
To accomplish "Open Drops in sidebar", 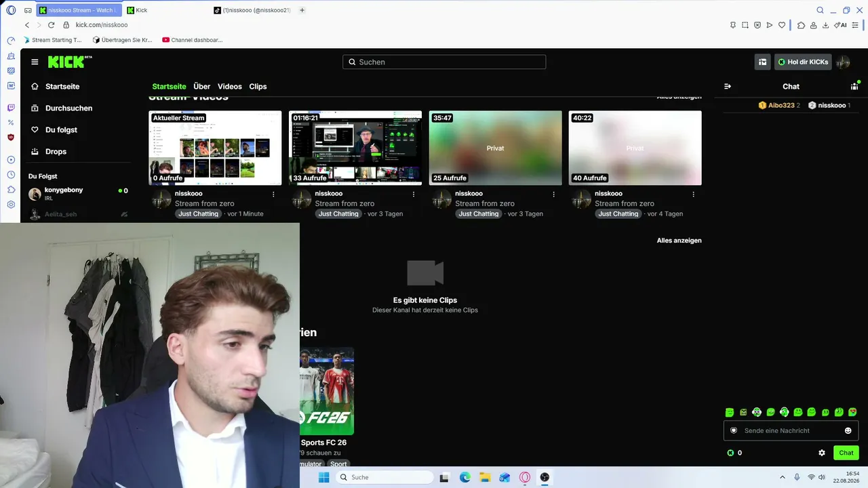I will [56, 152].
